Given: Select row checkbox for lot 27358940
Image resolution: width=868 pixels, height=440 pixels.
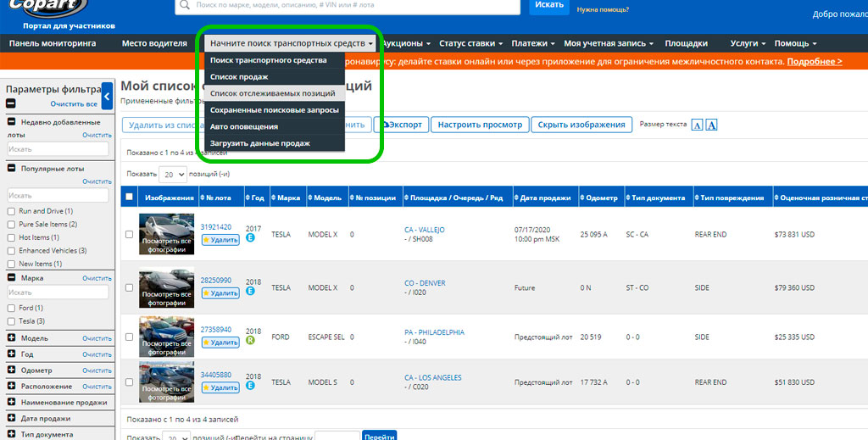Looking at the screenshot, I should (129, 337).
